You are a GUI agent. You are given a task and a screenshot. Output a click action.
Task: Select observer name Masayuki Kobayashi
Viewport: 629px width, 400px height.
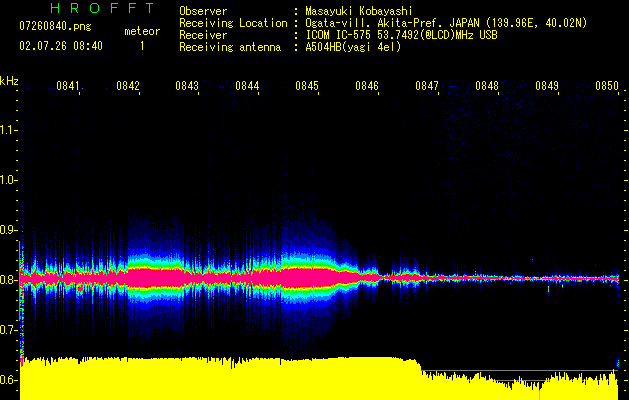(359, 11)
